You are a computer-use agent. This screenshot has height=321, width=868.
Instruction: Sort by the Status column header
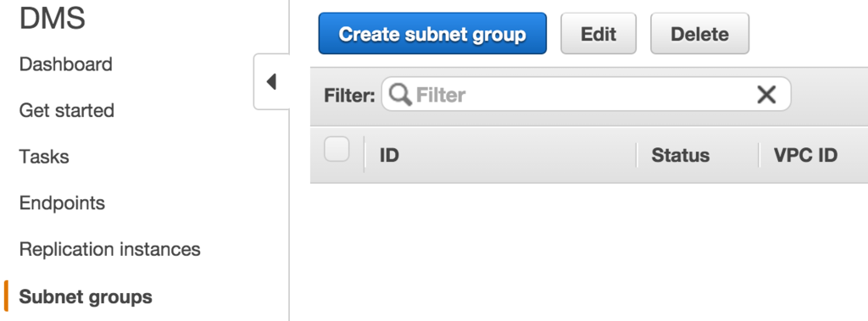pyautogui.click(x=681, y=156)
